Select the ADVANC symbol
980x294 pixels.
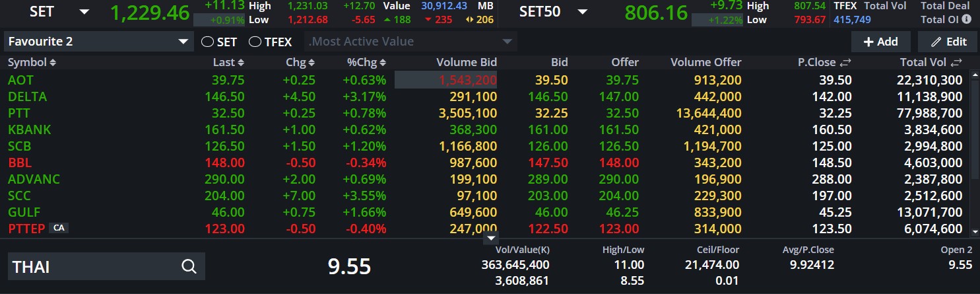coord(34,179)
